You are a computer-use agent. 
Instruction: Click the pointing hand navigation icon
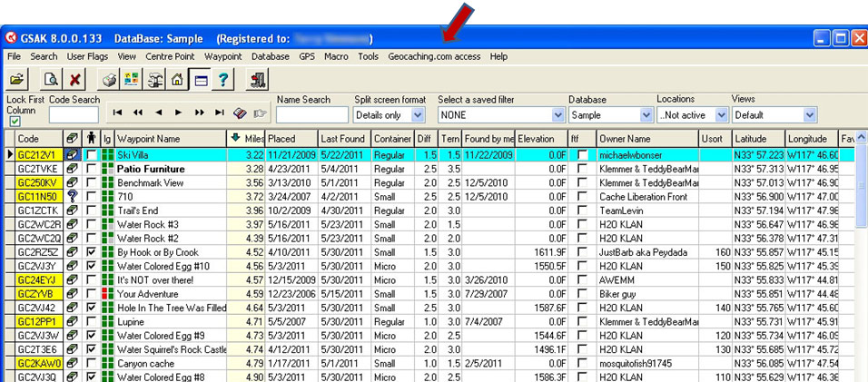pyautogui.click(x=260, y=113)
